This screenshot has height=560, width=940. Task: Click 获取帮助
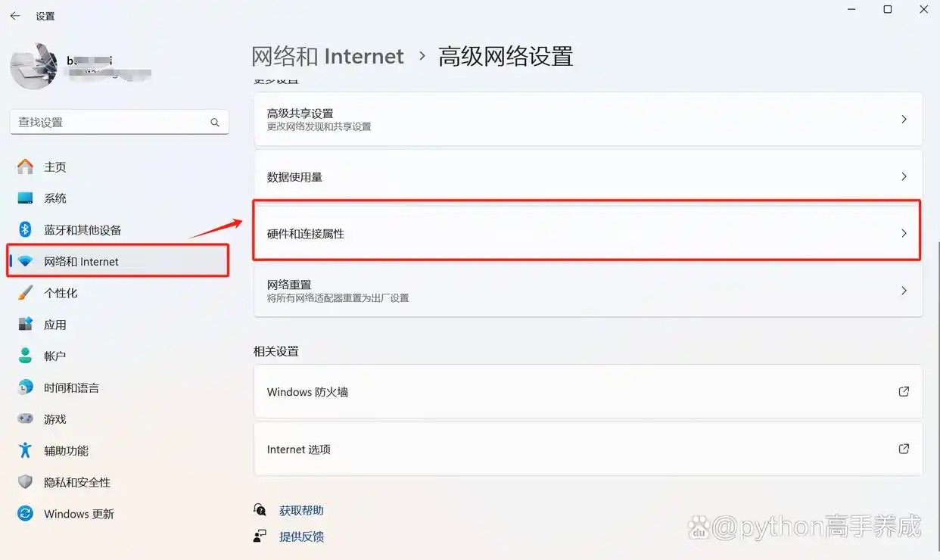(300, 509)
